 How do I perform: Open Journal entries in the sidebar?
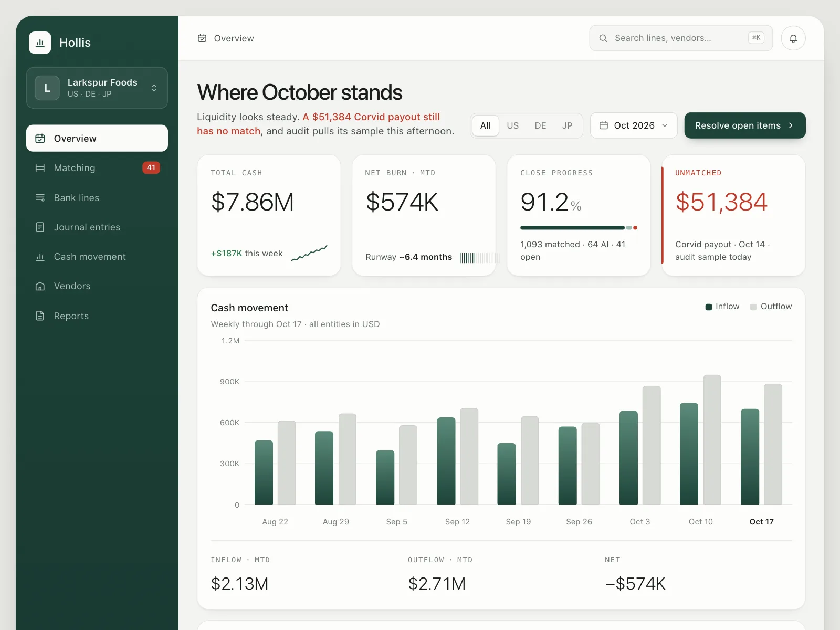click(x=97, y=227)
